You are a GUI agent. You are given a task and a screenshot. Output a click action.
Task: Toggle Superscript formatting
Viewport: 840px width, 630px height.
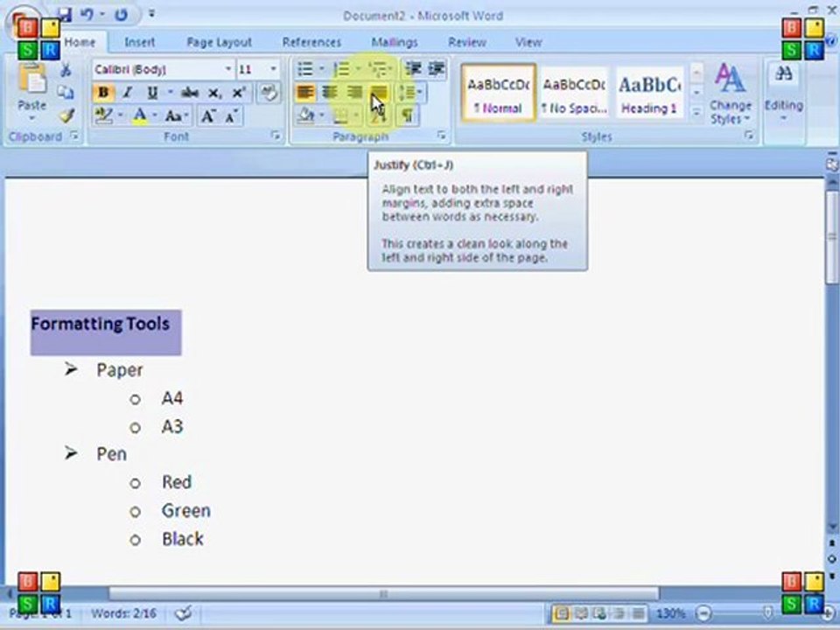tap(239, 92)
